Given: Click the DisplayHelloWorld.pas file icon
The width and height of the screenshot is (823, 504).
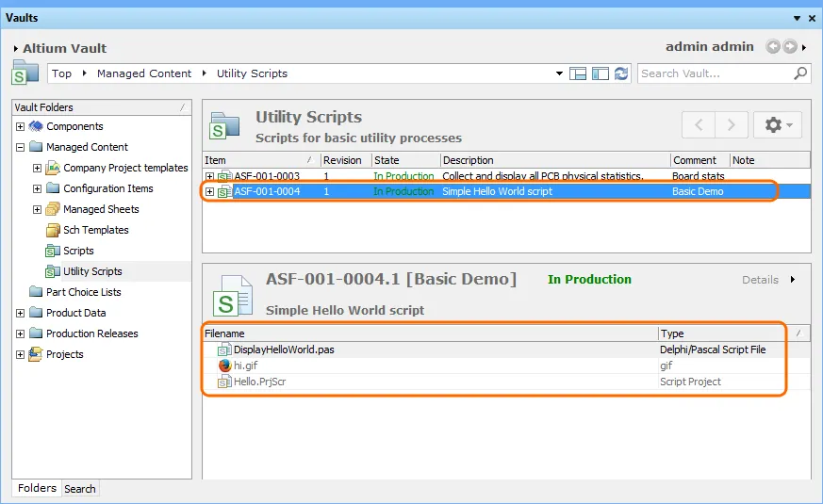Looking at the screenshot, I should tap(224, 350).
